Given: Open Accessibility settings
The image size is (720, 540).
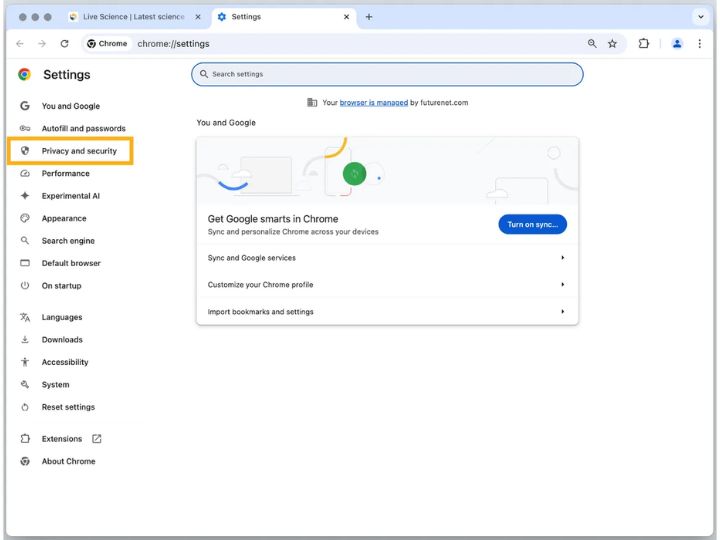Looking at the screenshot, I should pyautogui.click(x=65, y=362).
